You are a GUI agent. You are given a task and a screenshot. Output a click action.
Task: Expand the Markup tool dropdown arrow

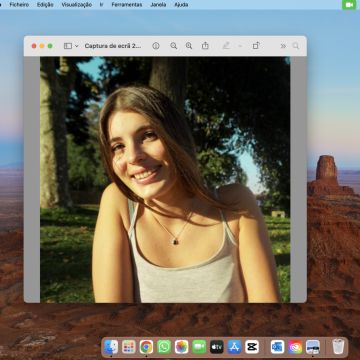(240, 46)
